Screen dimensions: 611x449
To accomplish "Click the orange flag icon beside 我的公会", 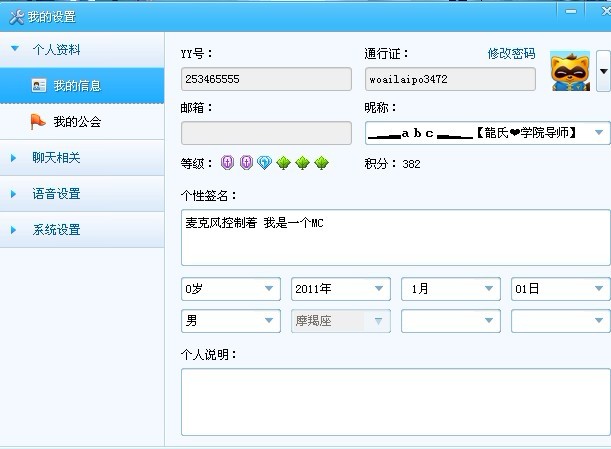I will [x=37, y=122].
